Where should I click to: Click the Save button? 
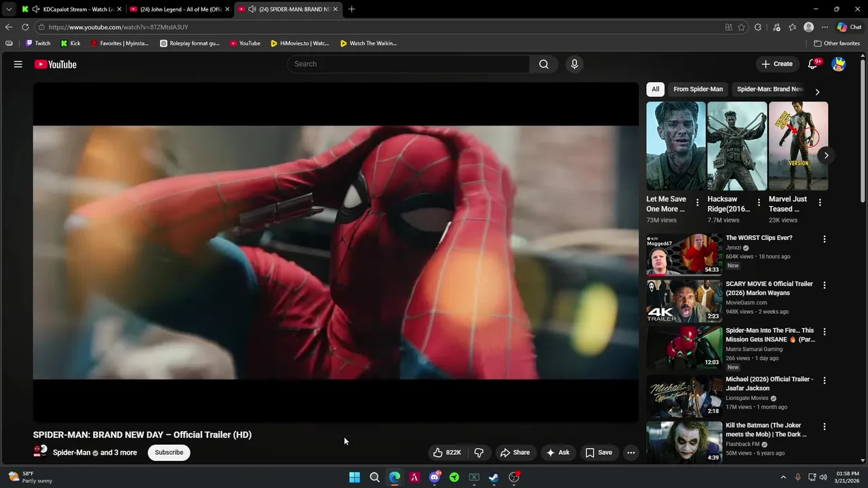pos(599,453)
